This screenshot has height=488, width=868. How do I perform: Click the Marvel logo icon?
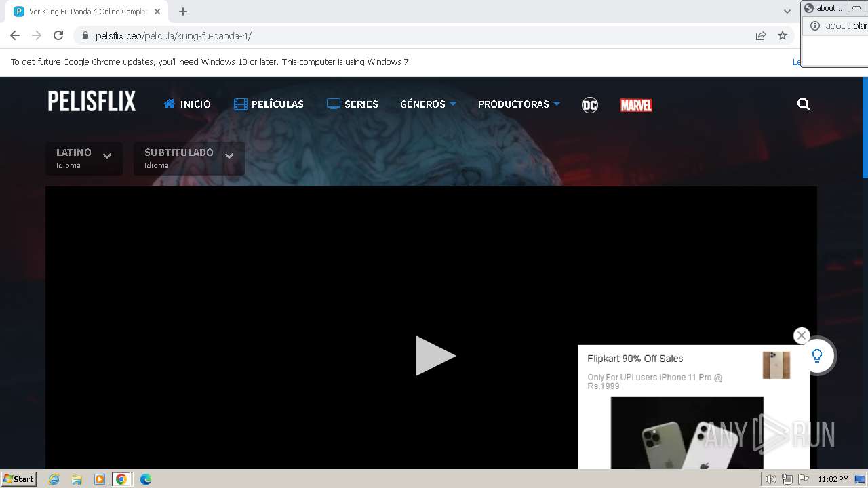point(636,105)
